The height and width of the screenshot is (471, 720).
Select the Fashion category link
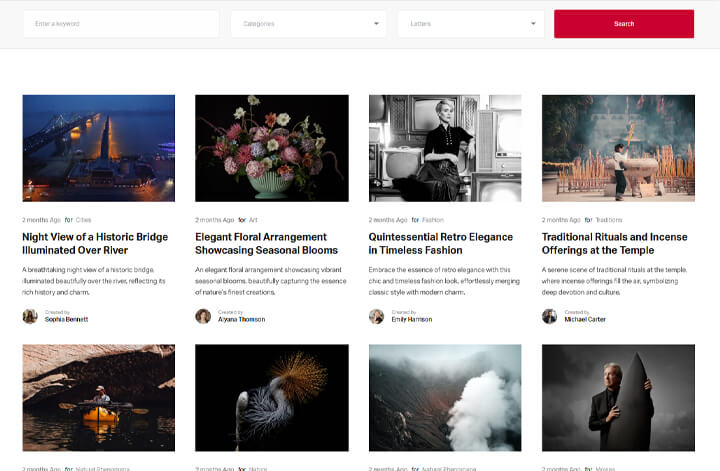[433, 220]
